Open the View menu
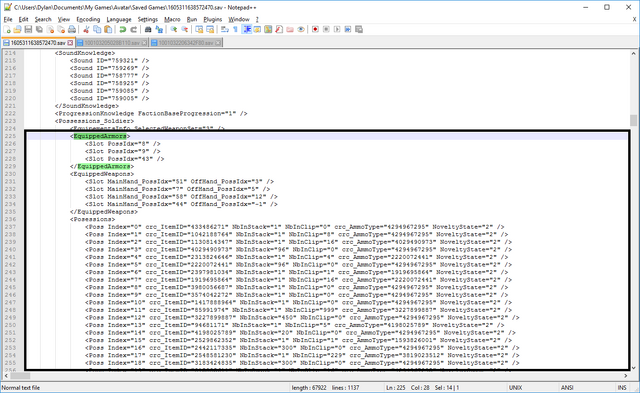This screenshot has width=640, height=393. pyautogui.click(x=64, y=19)
